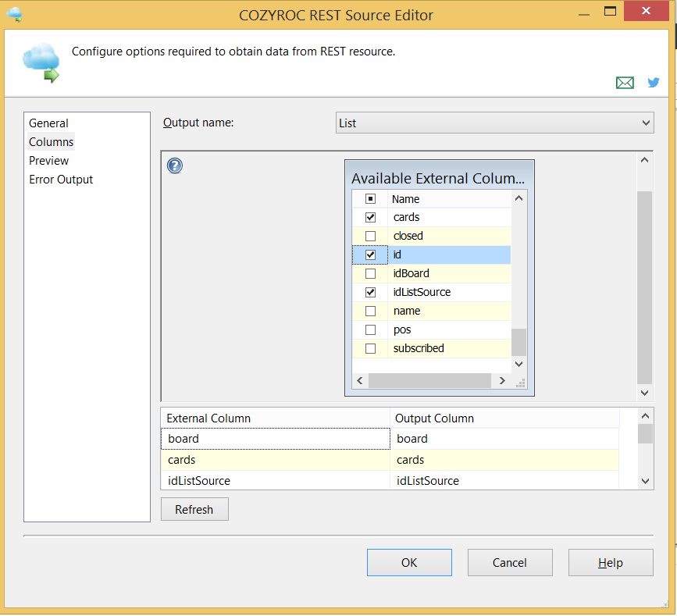
Task: Open the email envelope icon
Action: pyautogui.click(x=625, y=83)
